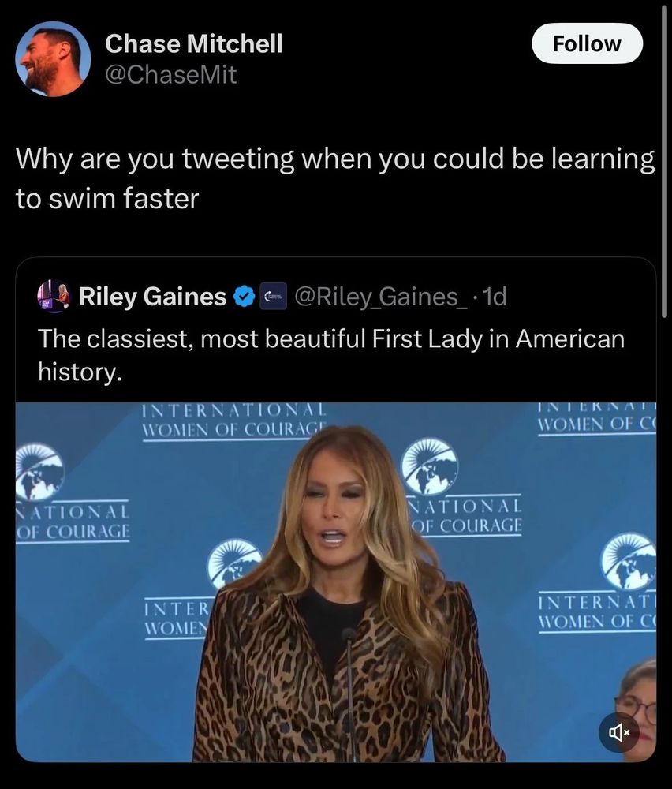
Task: Click the tweet text about swimming faster
Action: (x=335, y=178)
